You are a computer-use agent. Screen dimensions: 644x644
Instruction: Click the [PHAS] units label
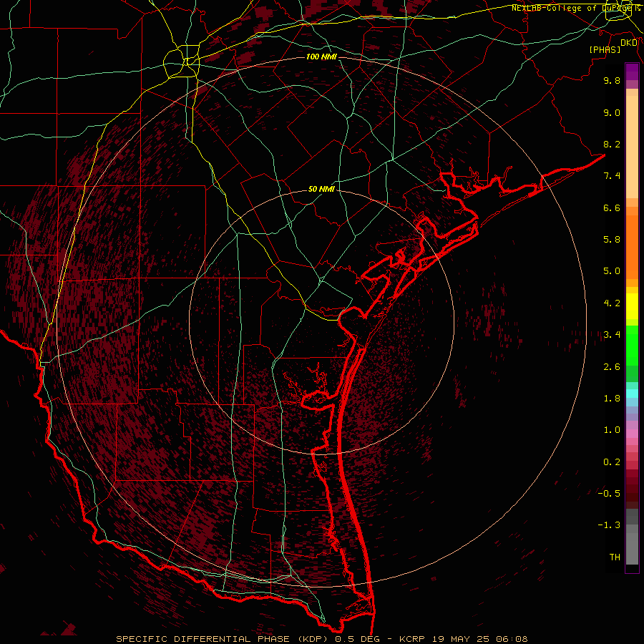(605, 49)
